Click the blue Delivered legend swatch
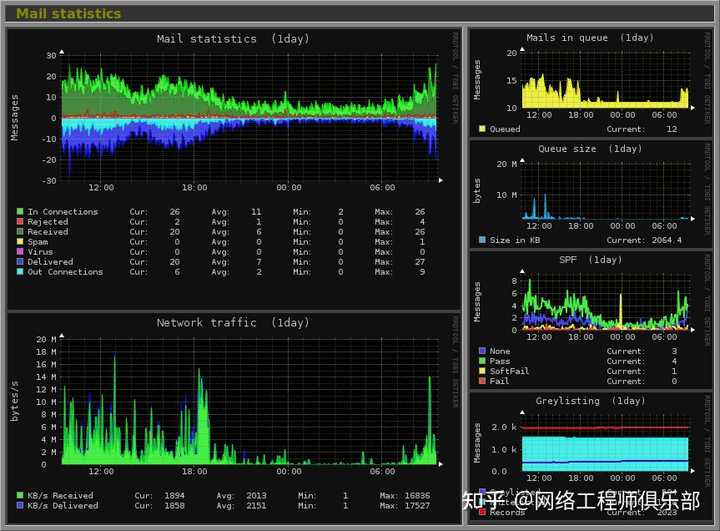This screenshot has height=531, width=720. pos(20,262)
